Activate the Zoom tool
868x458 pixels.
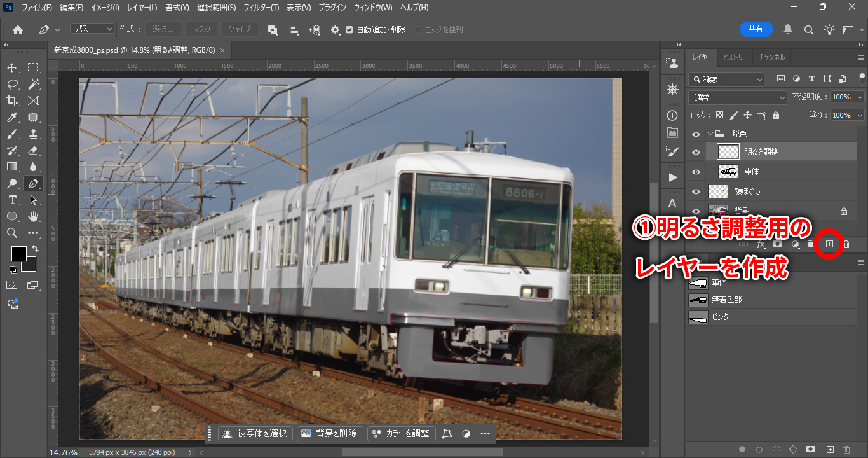tap(12, 233)
